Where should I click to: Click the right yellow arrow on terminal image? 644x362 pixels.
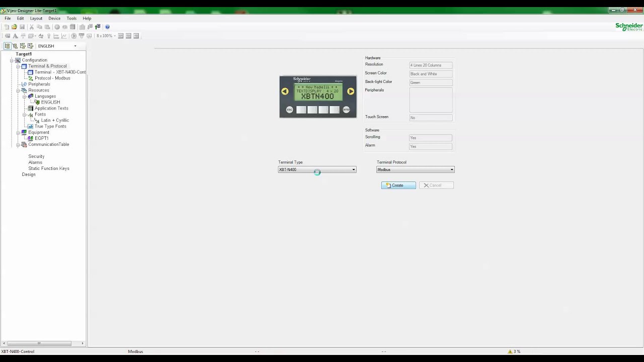click(351, 91)
